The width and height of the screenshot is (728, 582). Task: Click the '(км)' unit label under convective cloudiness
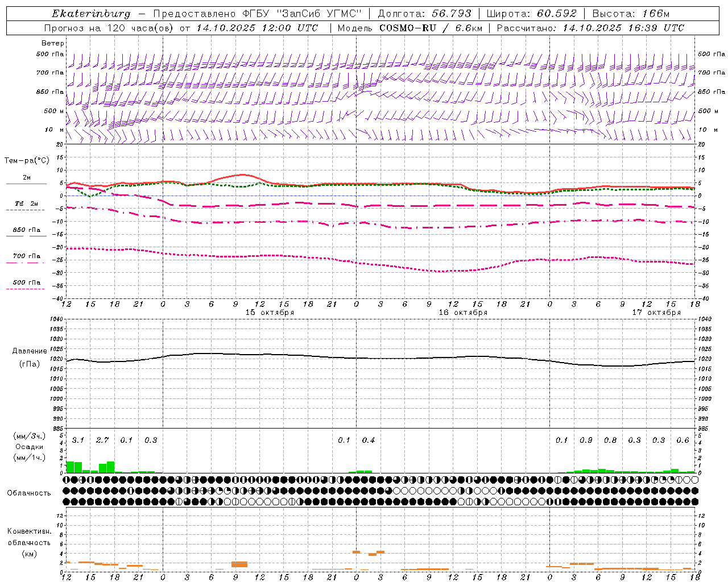pyautogui.click(x=30, y=554)
